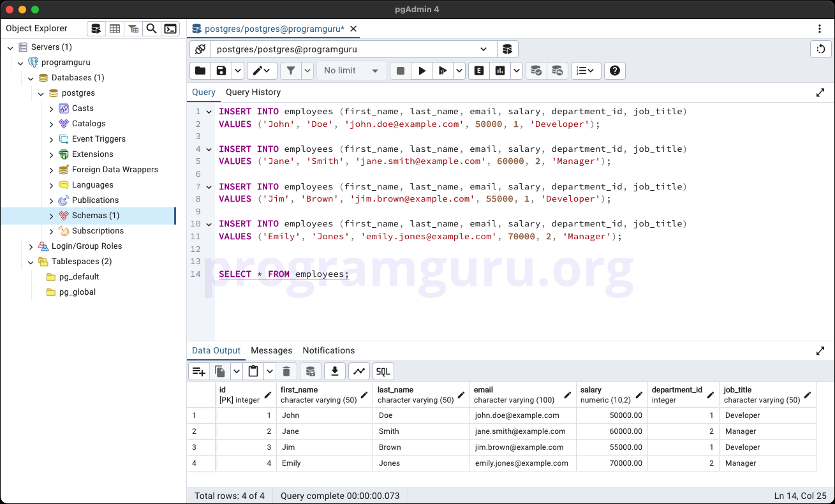Viewport: 835px width, 504px height.
Task: Switch to the Notifications tab
Action: (x=329, y=350)
